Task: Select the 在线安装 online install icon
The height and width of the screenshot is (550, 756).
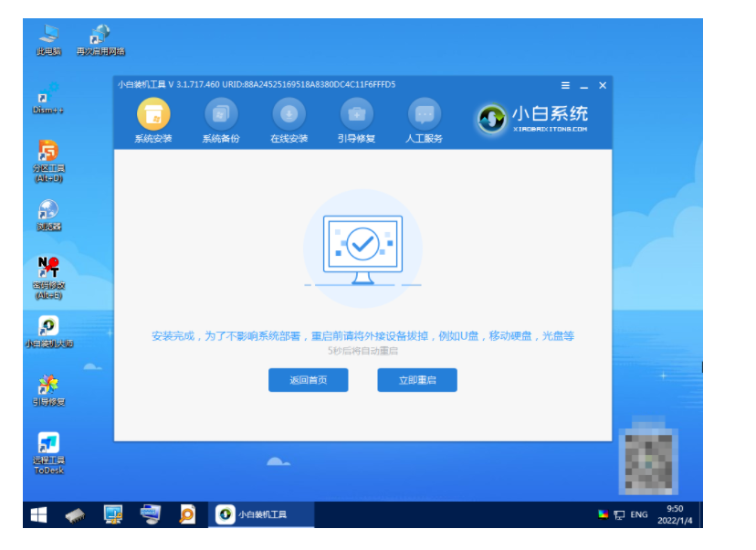Action: click(x=289, y=115)
